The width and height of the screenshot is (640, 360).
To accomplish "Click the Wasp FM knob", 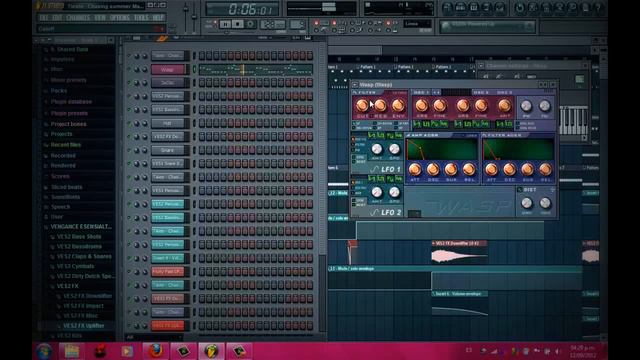I will click(544, 106).
